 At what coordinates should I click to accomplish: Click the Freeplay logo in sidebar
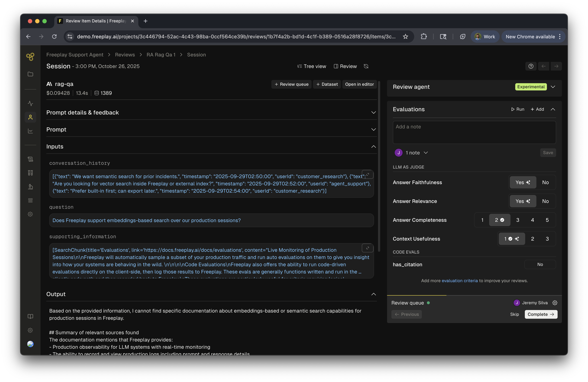(30, 57)
